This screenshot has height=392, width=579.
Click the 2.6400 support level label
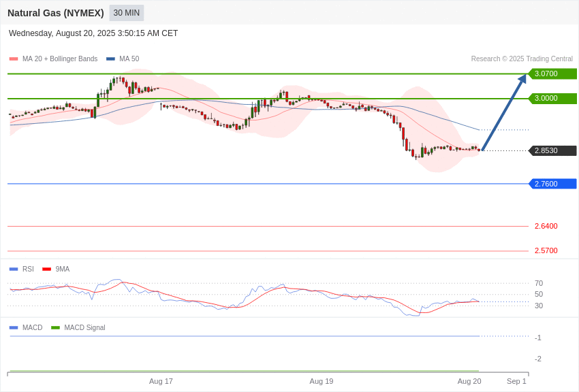(546, 226)
